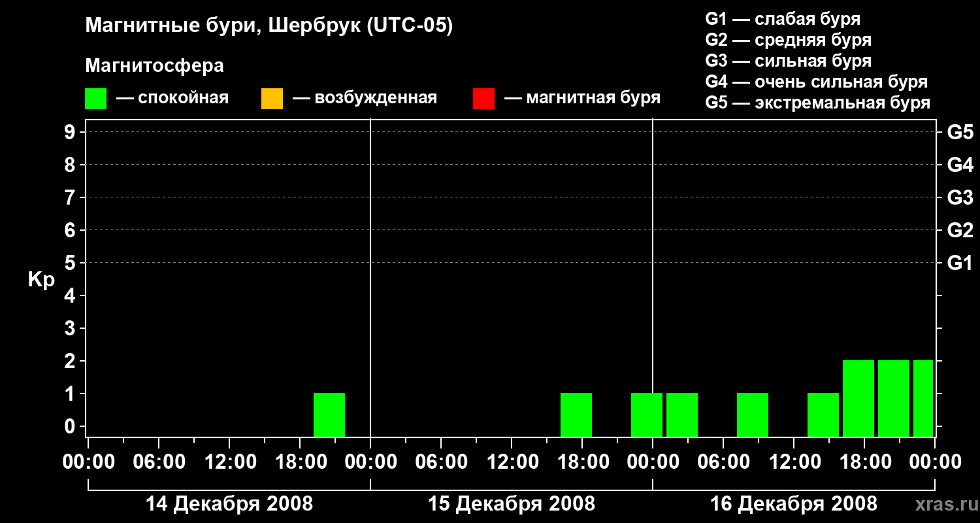
Task: Click the 'G3' label on the right axis
Action: click(960, 197)
